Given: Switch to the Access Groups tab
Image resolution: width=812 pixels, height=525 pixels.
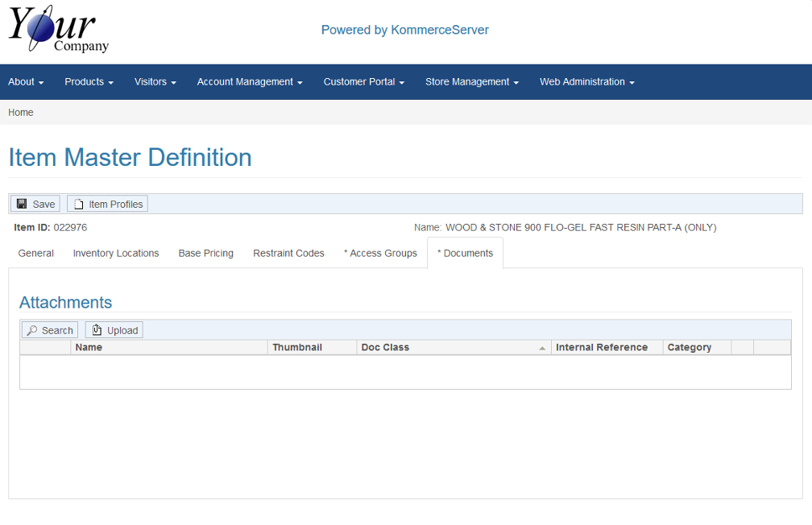Looking at the screenshot, I should click(380, 253).
